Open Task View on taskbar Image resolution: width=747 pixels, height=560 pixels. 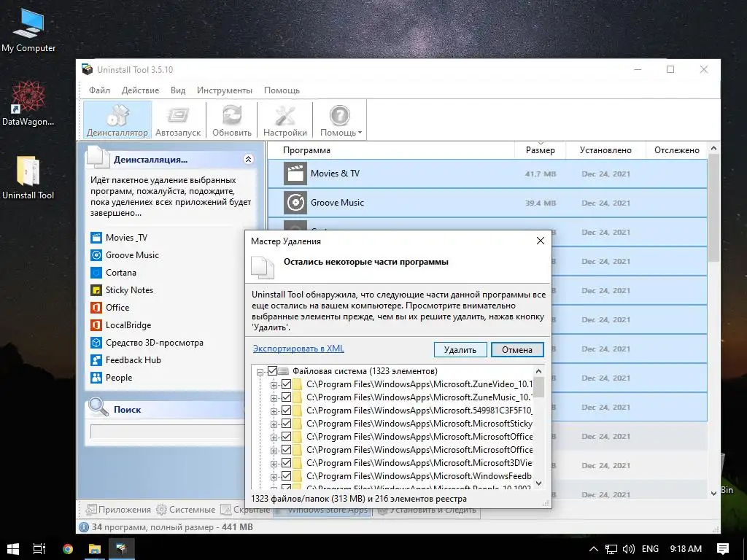point(39,549)
